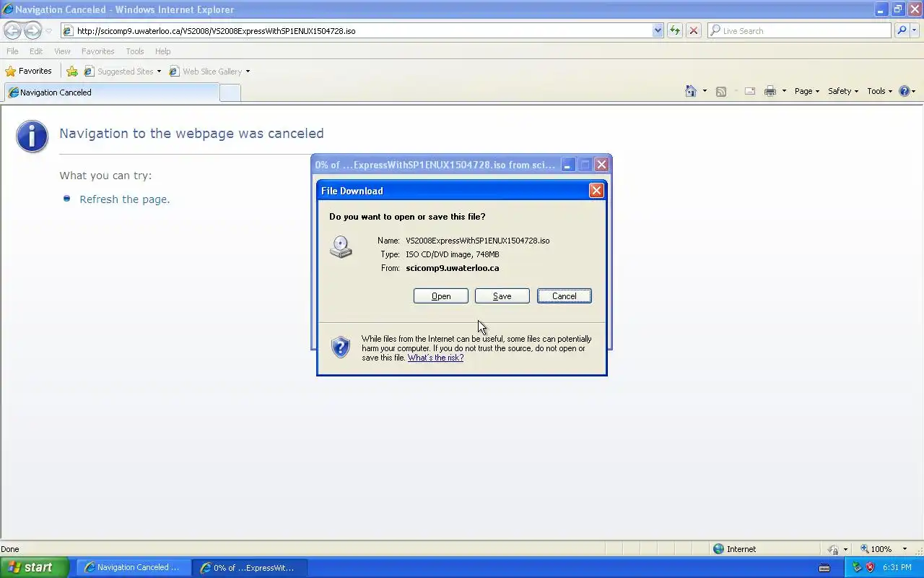Open the Tools menu in menu bar

135,51
